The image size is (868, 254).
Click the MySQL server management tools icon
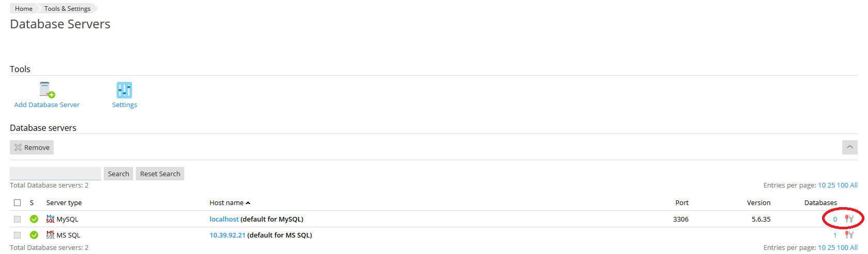point(849,219)
